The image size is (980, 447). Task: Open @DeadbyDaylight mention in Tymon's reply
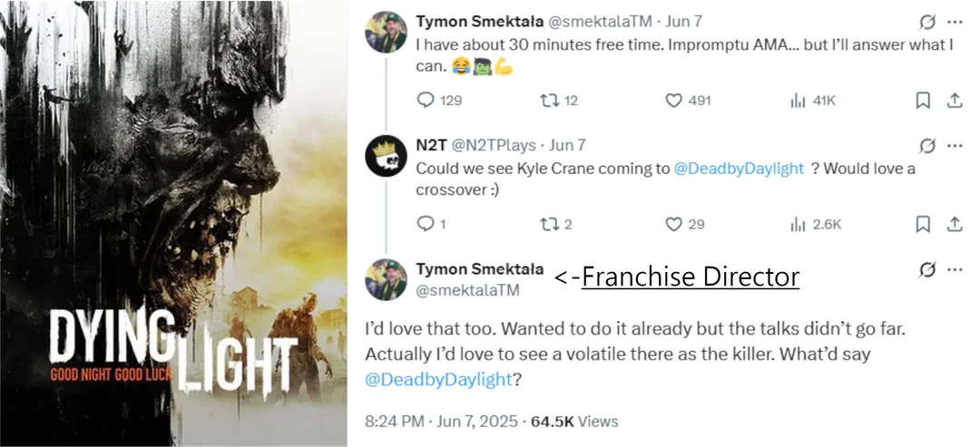(x=438, y=379)
